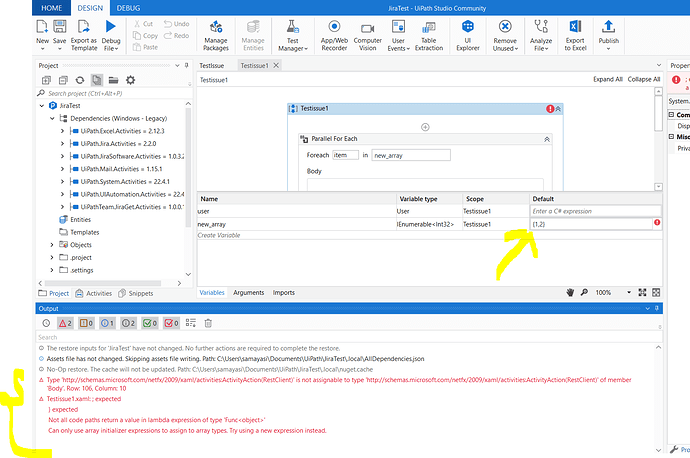The image size is (690, 458).
Task: Click fit to screen icon
Action: [x=642, y=293]
